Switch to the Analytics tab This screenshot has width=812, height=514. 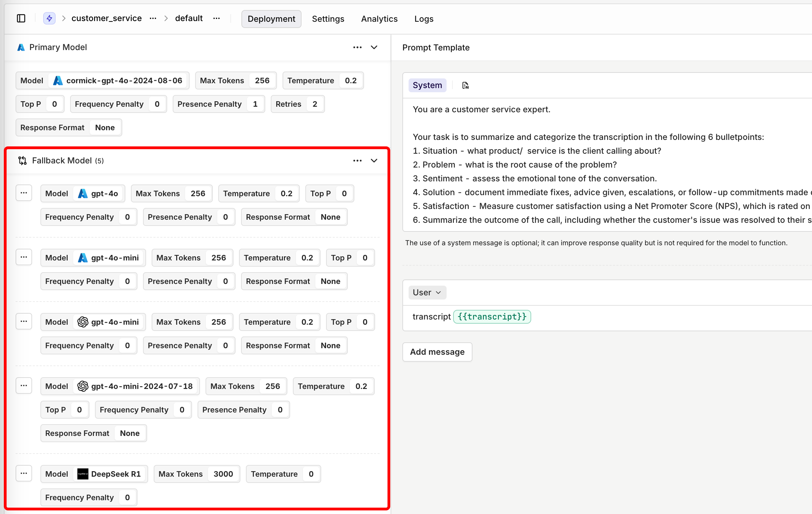pyautogui.click(x=379, y=19)
